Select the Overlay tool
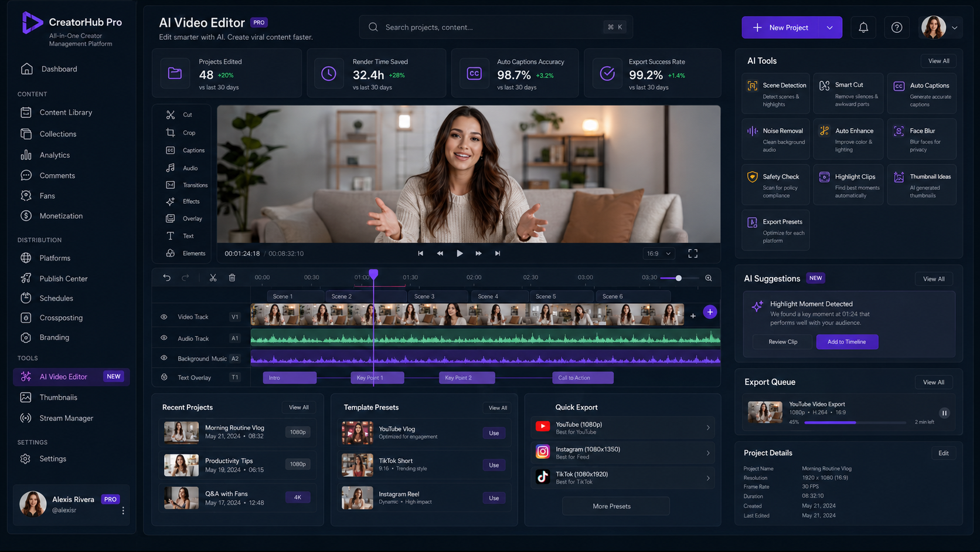Screen dimensions: 980x552 point(184,218)
